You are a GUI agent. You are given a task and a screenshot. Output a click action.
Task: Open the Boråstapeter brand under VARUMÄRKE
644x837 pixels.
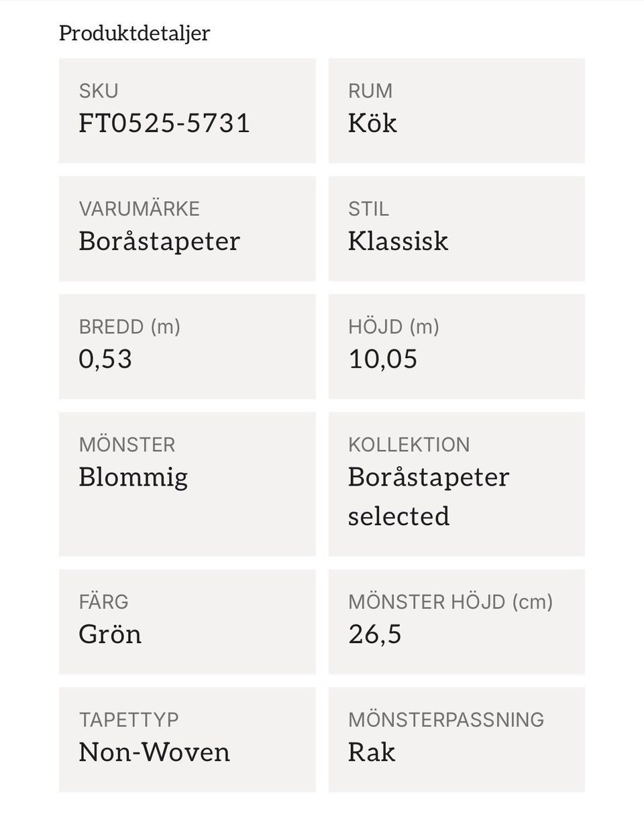point(159,241)
